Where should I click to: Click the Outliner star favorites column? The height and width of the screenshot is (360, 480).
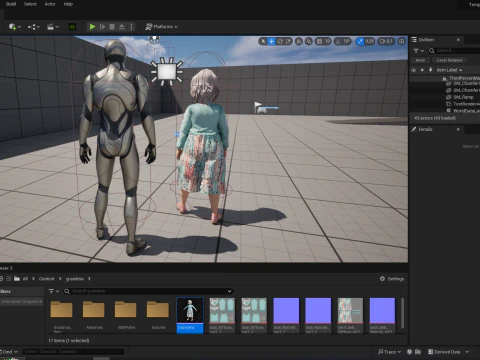[x=422, y=70]
